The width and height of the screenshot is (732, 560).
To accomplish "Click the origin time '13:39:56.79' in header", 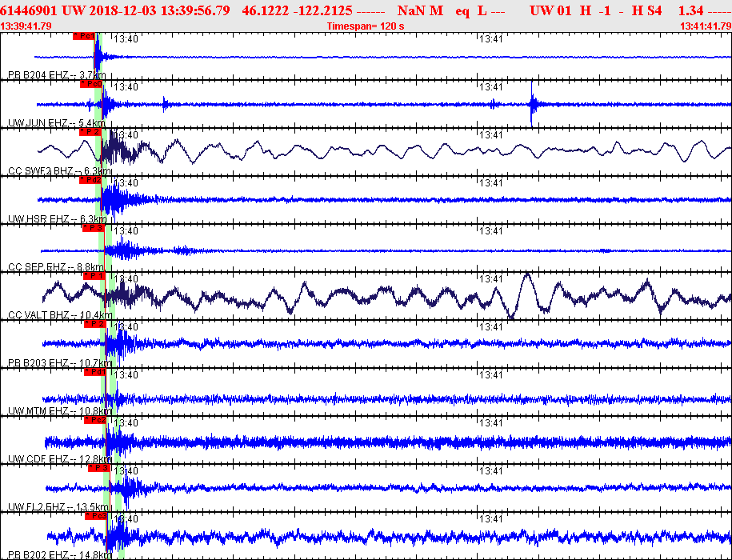I will [195, 10].
